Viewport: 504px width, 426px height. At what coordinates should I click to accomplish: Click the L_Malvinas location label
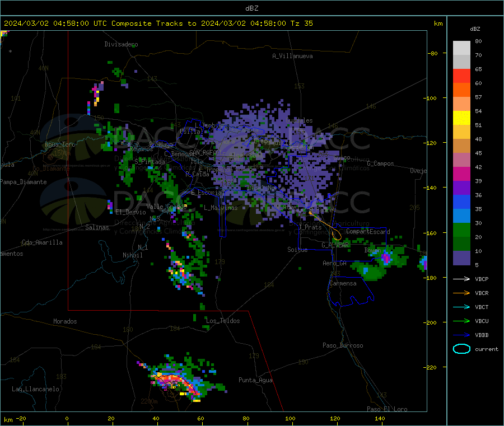pos(221,208)
